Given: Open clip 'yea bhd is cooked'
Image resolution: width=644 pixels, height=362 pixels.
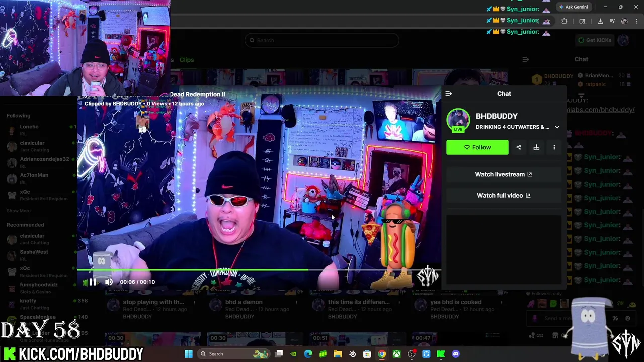Looking at the screenshot, I should [x=456, y=302].
